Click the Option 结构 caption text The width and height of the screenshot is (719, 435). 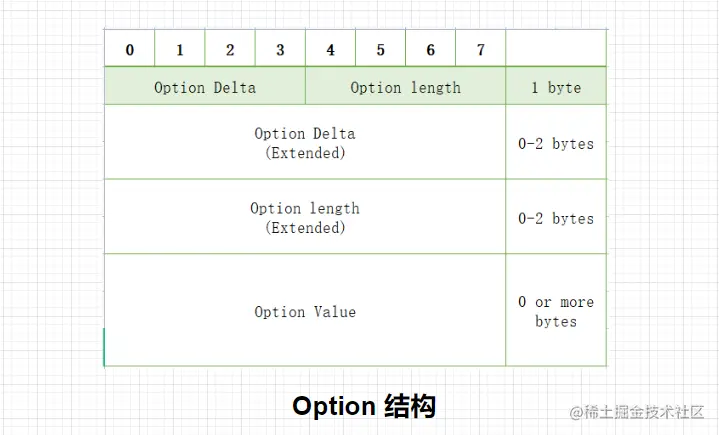(x=364, y=406)
